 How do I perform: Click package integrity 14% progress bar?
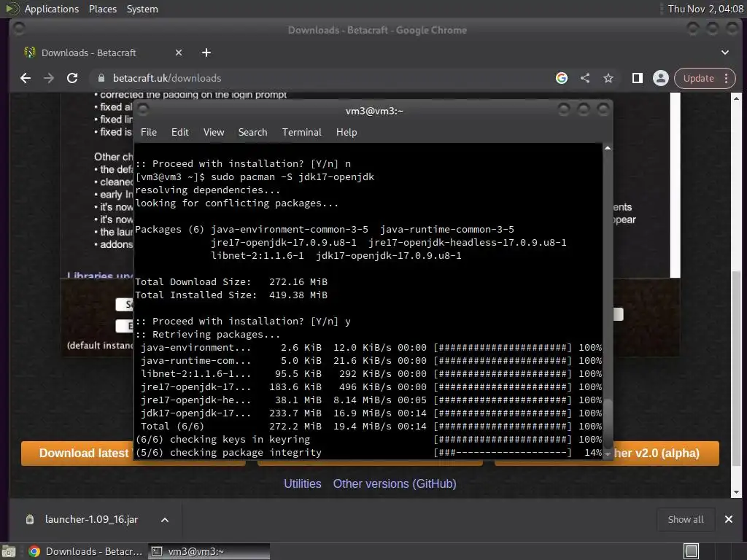(x=503, y=453)
